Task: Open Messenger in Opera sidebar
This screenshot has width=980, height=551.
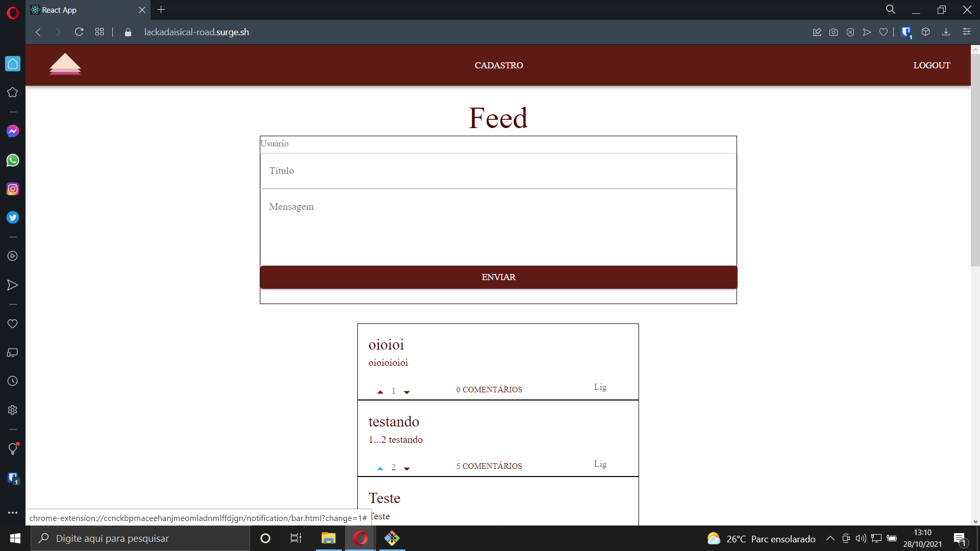Action: [13, 131]
